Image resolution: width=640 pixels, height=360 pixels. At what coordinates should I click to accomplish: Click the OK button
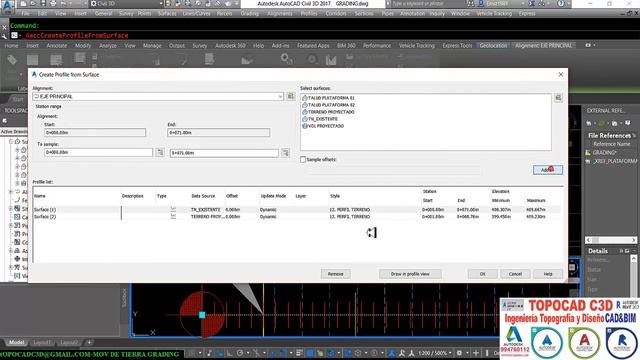(482, 274)
